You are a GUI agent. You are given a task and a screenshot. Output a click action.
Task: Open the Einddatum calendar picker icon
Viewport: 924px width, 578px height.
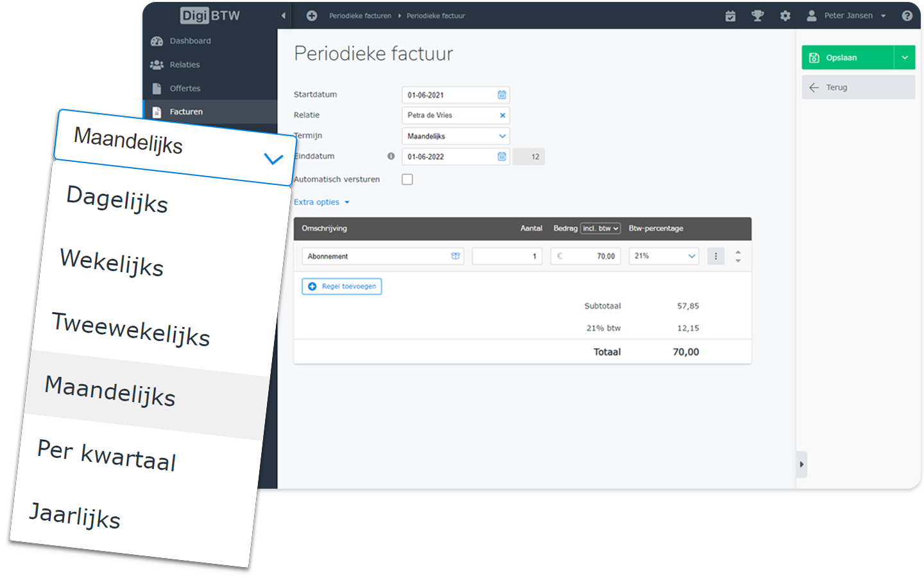coord(502,157)
